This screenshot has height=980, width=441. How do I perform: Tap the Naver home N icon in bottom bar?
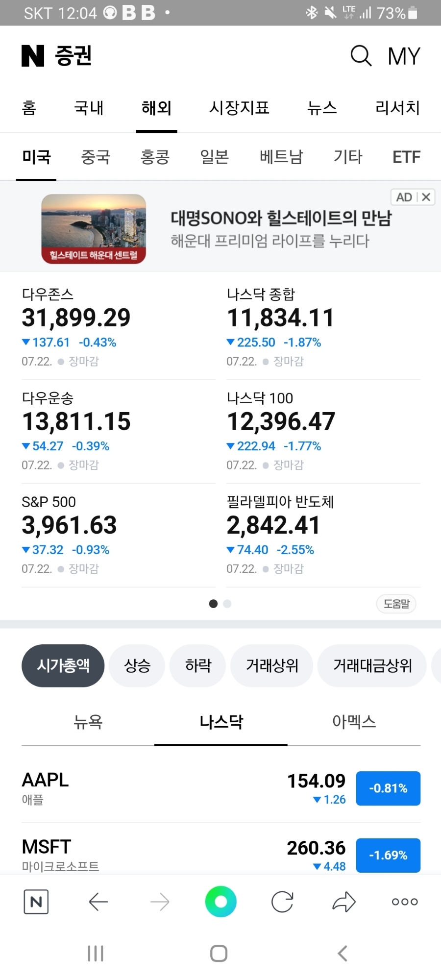(x=36, y=902)
